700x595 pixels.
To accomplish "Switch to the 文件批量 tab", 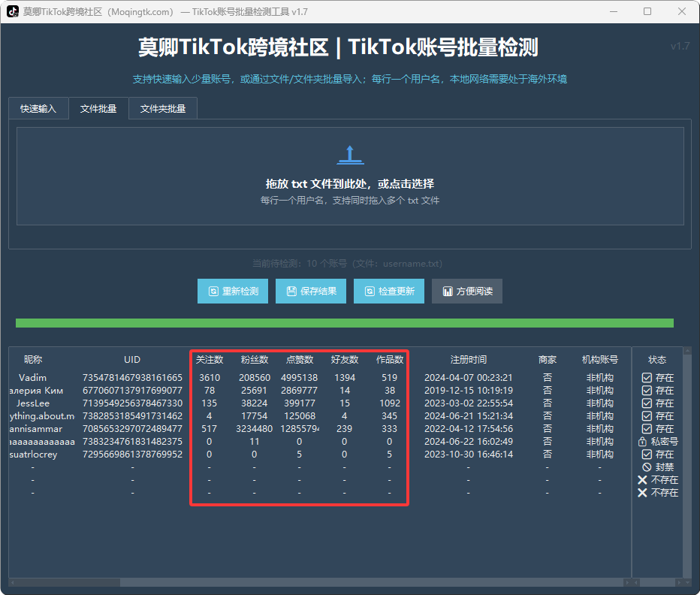I will coord(98,108).
